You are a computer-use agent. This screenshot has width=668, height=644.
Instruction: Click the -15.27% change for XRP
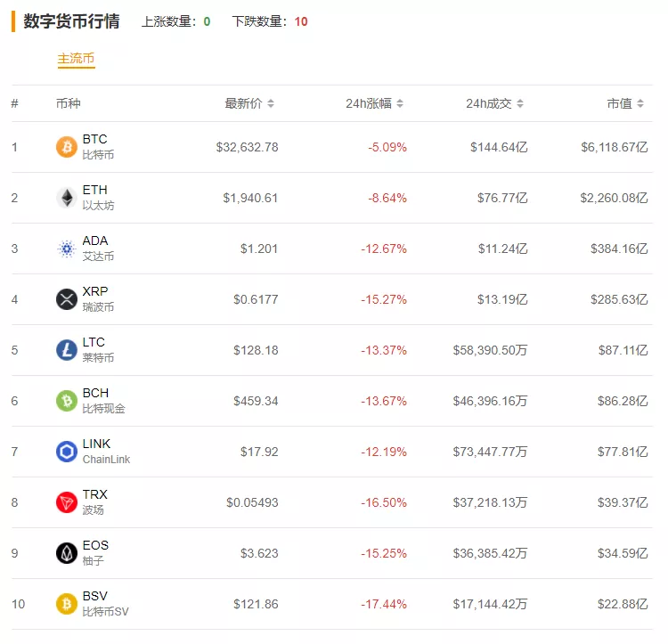[x=384, y=299]
